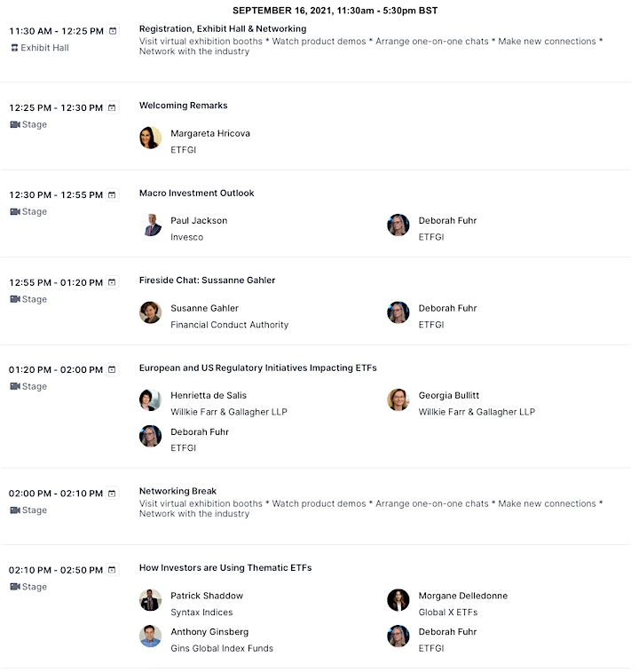The image size is (639, 672).
Task: Select Susanne Gahler's profile picture
Action: [x=150, y=312]
